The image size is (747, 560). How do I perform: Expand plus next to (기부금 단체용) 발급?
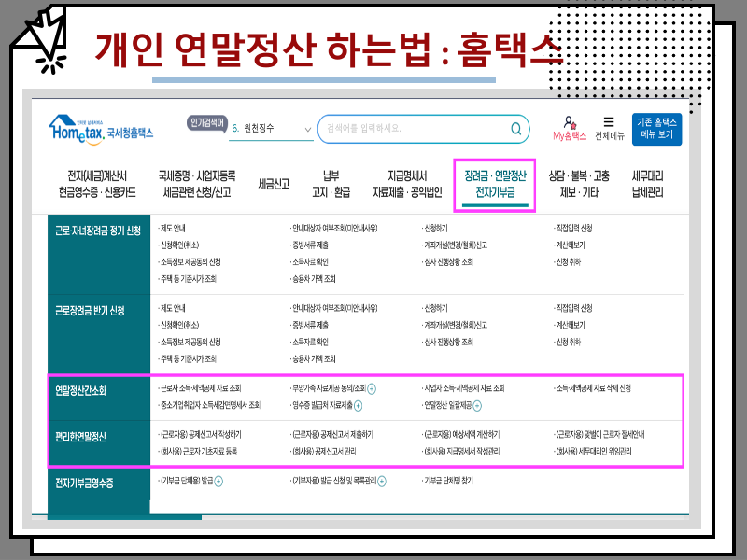pyautogui.click(x=218, y=481)
